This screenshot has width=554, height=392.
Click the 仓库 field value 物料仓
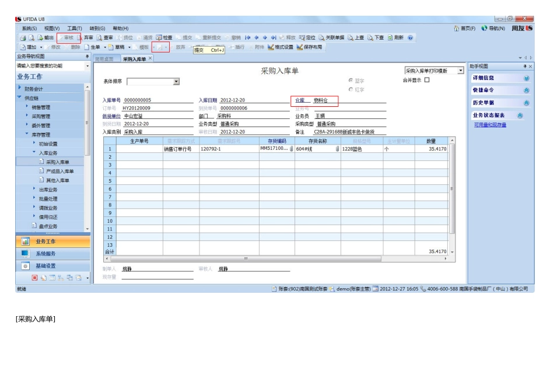click(x=321, y=100)
